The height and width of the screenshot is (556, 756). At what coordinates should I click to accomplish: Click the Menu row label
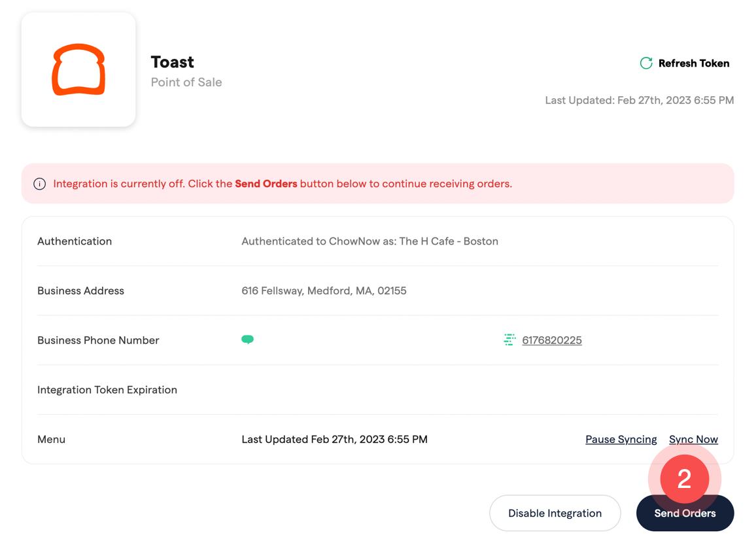coord(51,440)
